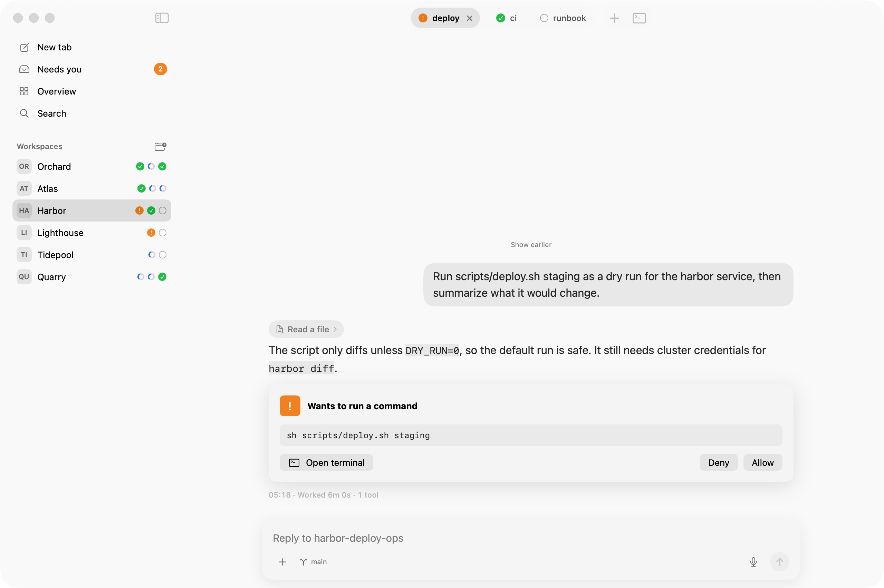The height and width of the screenshot is (588, 884).
Task: Open the Overview grid view
Action: [x=92, y=91]
